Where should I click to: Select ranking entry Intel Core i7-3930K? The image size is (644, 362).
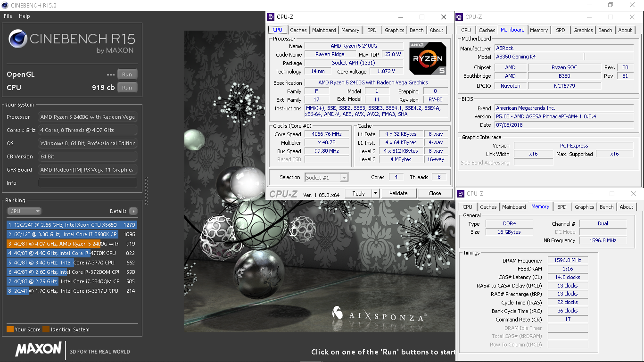coord(72,234)
